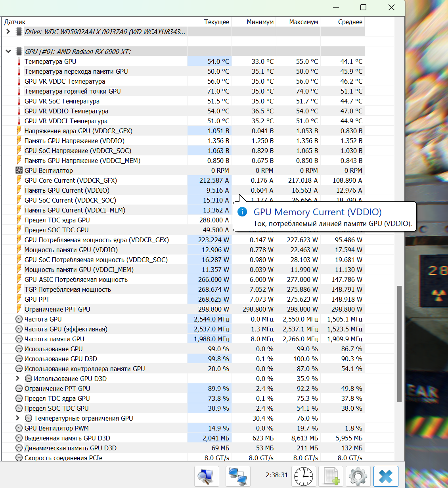The image size is (448, 488).
Task: Select Использование контроллера памяти GPU row
Action: 183,369
